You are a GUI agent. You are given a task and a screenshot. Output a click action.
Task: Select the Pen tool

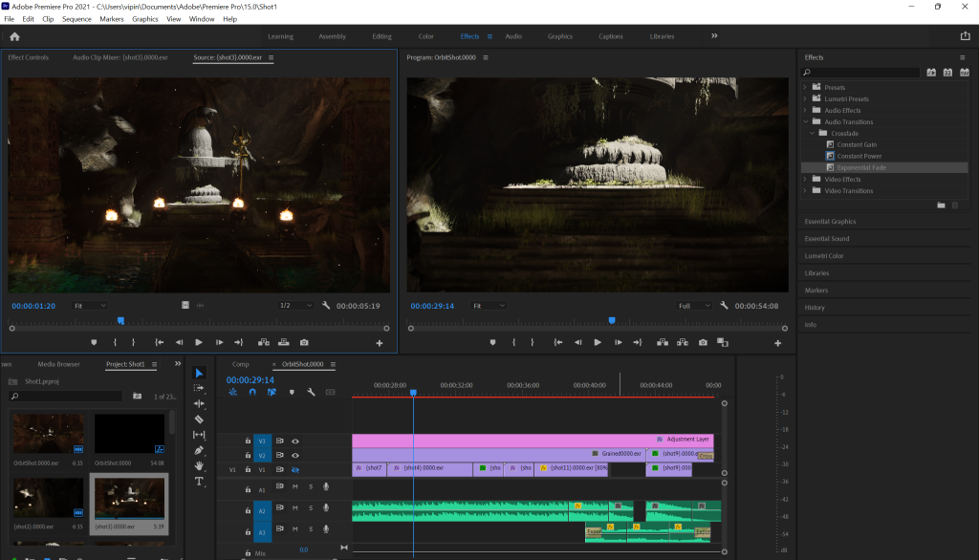(x=199, y=450)
